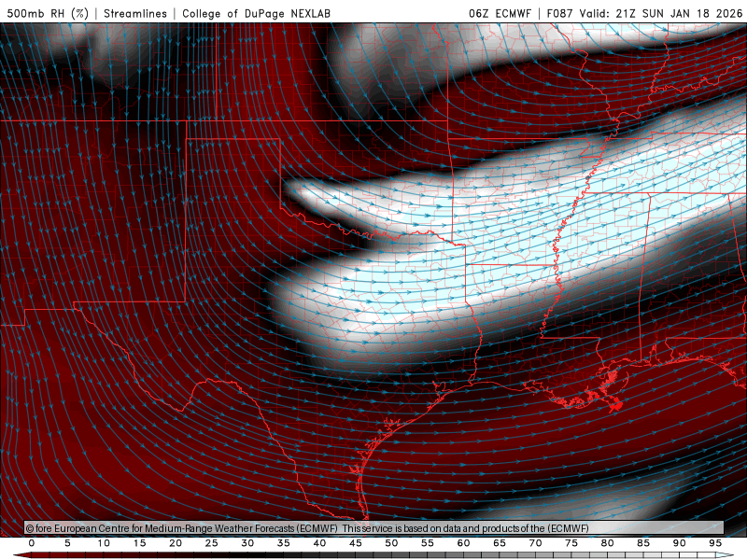This screenshot has height=560, width=747.
Task: Click the "10" value on the color scale
Action: [x=104, y=543]
